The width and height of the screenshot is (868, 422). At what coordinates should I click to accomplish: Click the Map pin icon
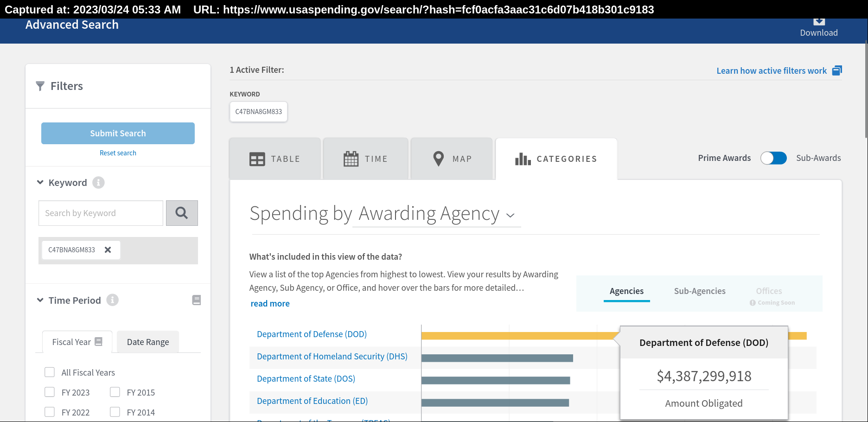tap(438, 159)
